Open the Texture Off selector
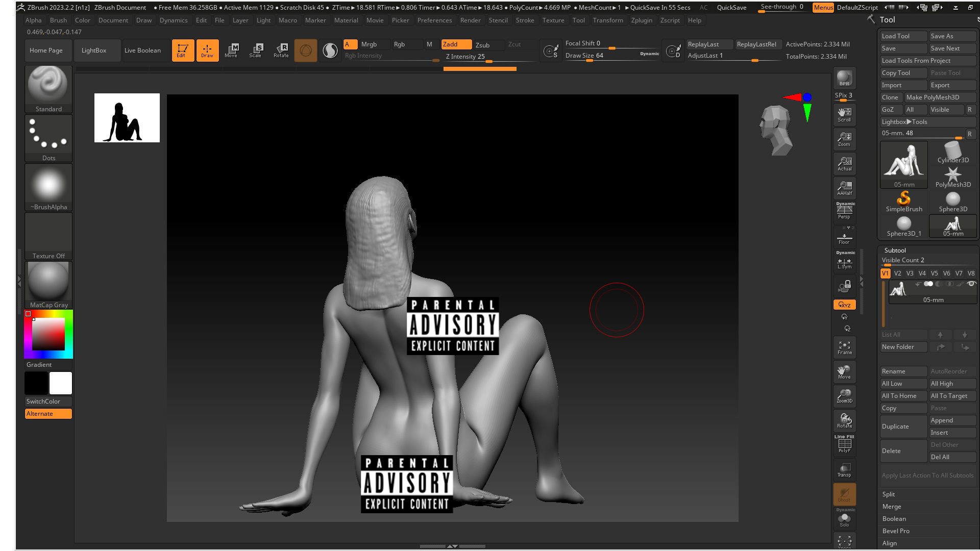 pos(48,236)
